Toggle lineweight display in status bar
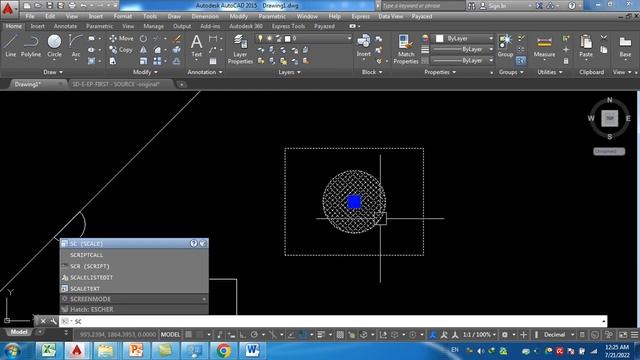This screenshot has width=640, height=360. click(x=321, y=335)
